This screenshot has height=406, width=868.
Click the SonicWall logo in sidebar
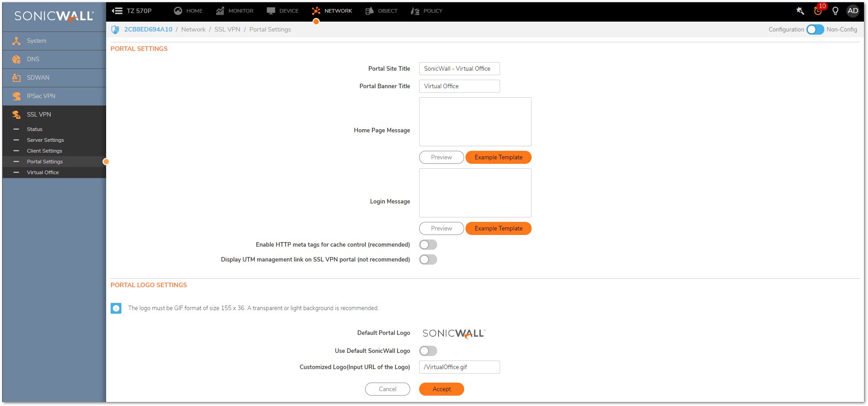pyautogui.click(x=54, y=16)
